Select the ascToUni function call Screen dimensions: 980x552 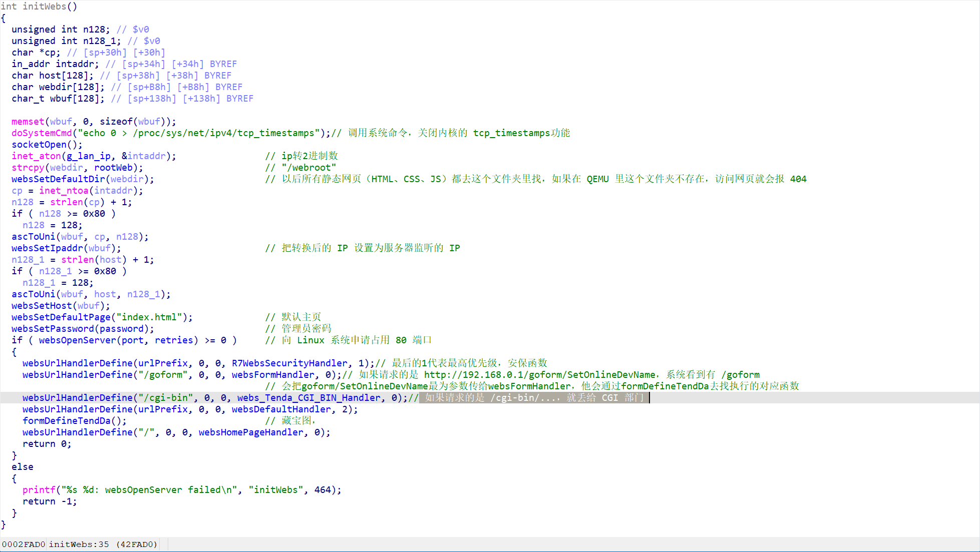[33, 236]
